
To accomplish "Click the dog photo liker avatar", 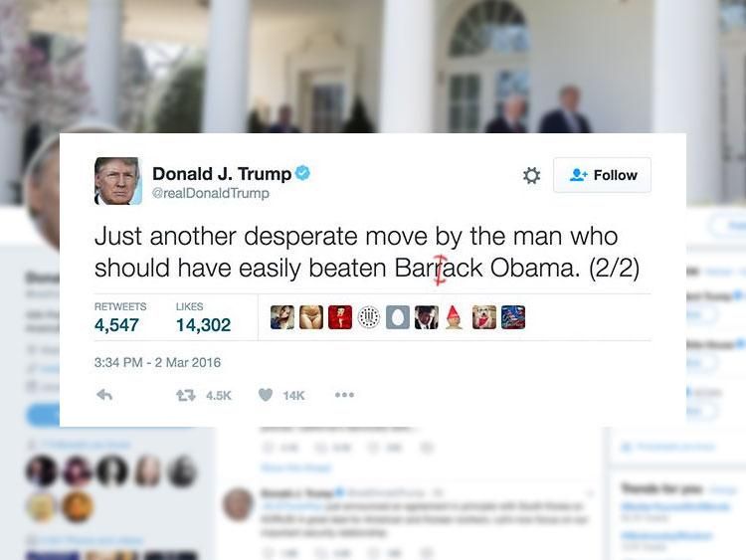I will [483, 317].
